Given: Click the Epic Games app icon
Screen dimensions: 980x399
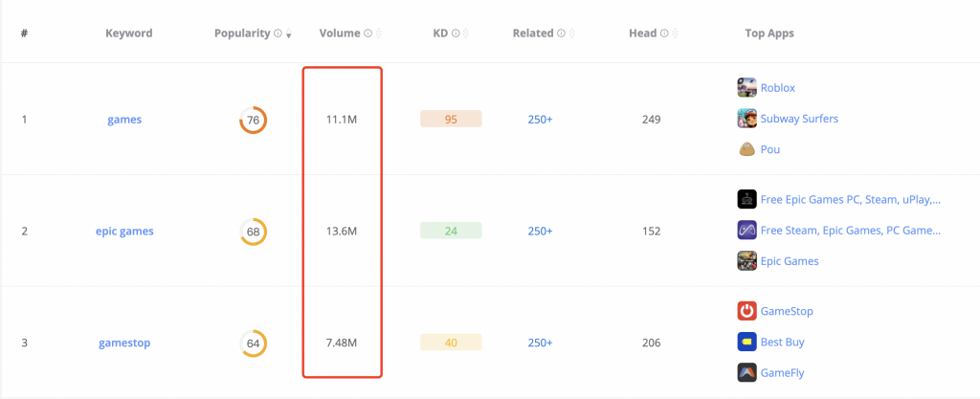Looking at the screenshot, I should tap(746, 260).
